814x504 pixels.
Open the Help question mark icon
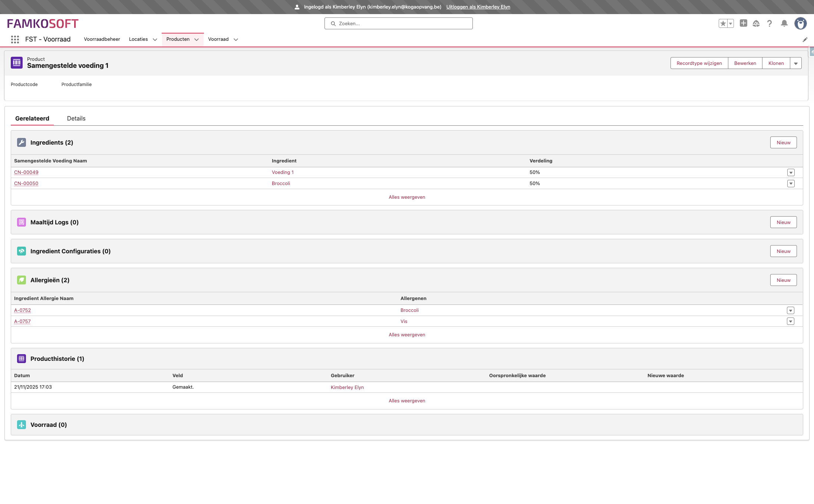769,23
